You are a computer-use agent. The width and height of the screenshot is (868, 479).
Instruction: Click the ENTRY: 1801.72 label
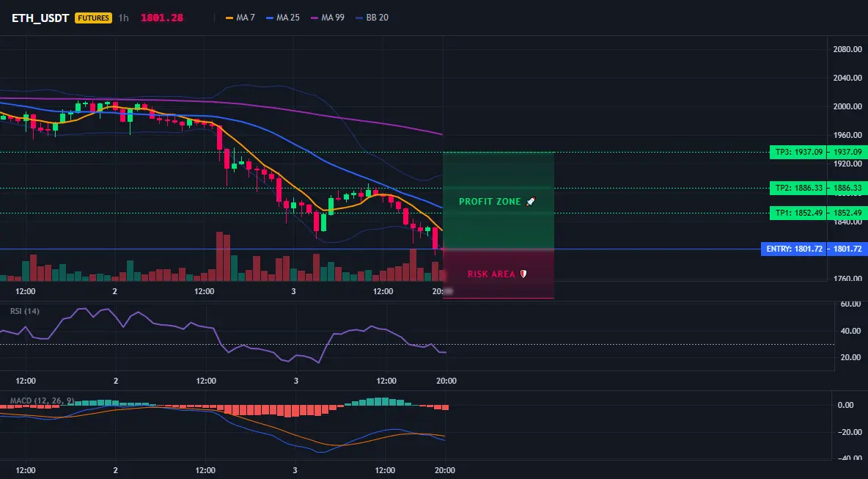pyautogui.click(x=794, y=249)
